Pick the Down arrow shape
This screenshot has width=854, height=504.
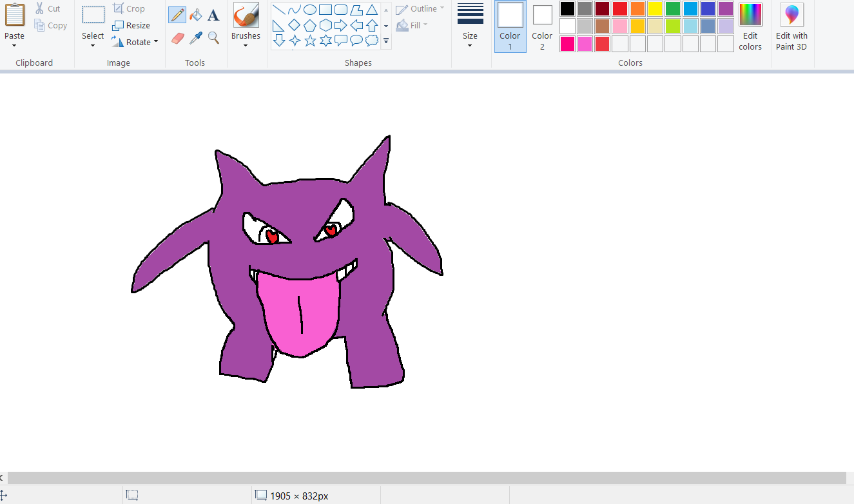pyautogui.click(x=279, y=41)
